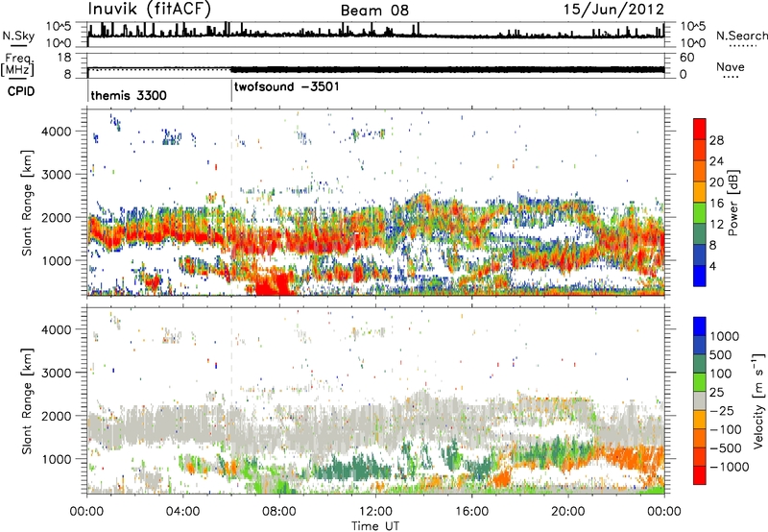This screenshot has height=532, width=768.
Task: Click the blue top of the Velocity color bar
Action: pos(700,326)
